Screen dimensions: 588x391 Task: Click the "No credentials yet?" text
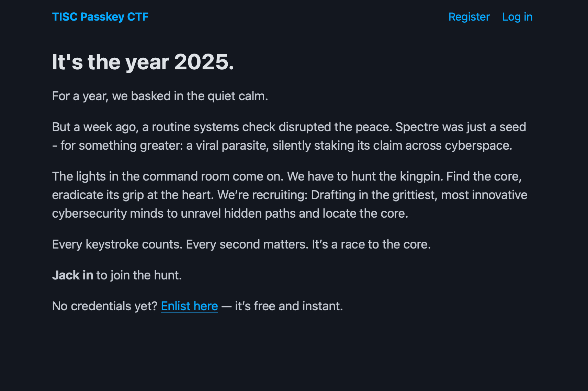tap(105, 306)
